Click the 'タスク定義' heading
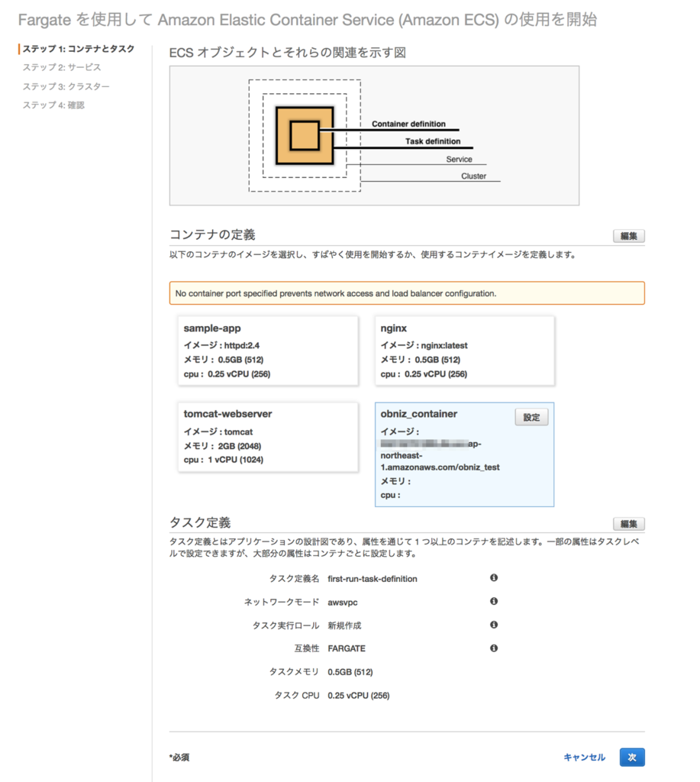The height and width of the screenshot is (782, 700). [200, 522]
